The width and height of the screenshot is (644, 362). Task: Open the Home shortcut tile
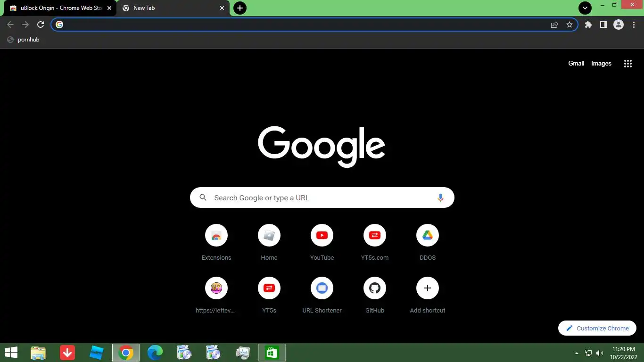(x=269, y=242)
